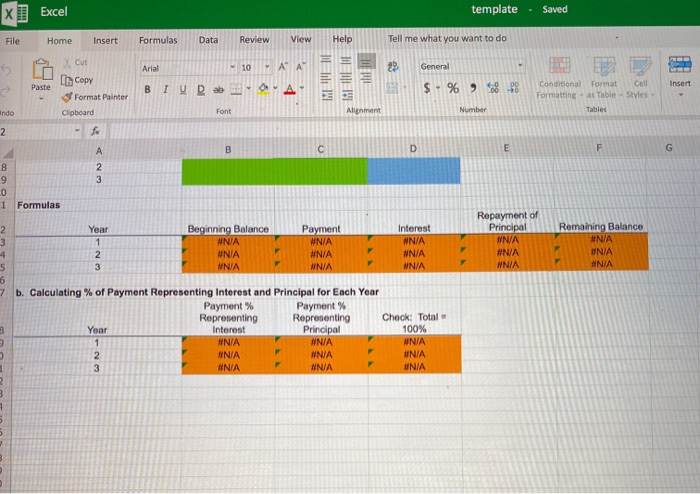Viewport: 700px width, 494px height.
Task: Click the Increase Indent icon
Action: (x=347, y=95)
